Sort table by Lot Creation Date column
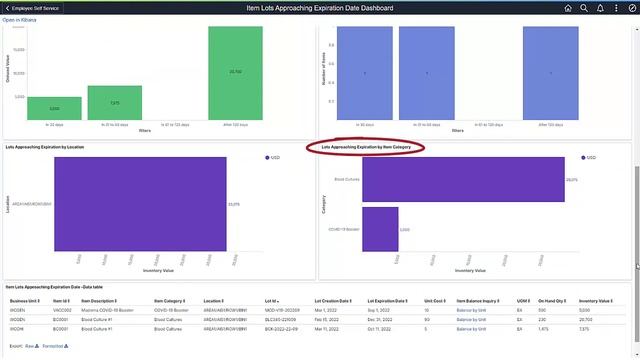 point(333,301)
